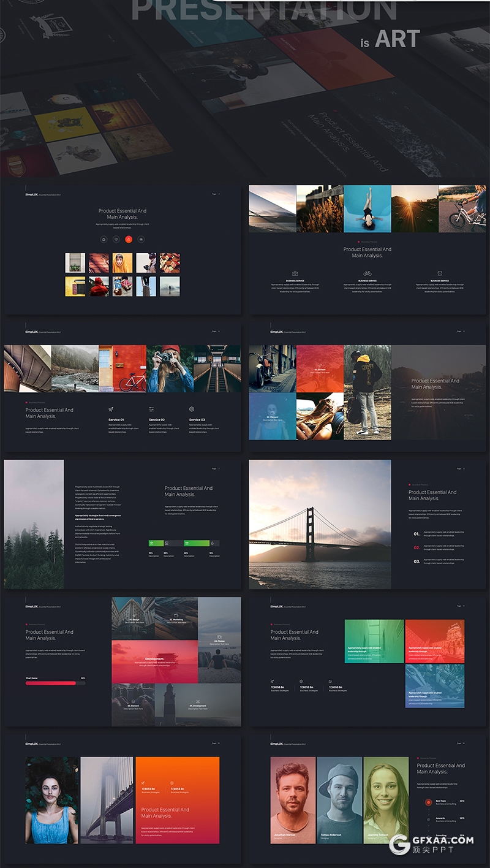Screen dimensions: 490x868
Task: Click the briefcase icon above Business Service
Action: pyautogui.click(x=295, y=273)
